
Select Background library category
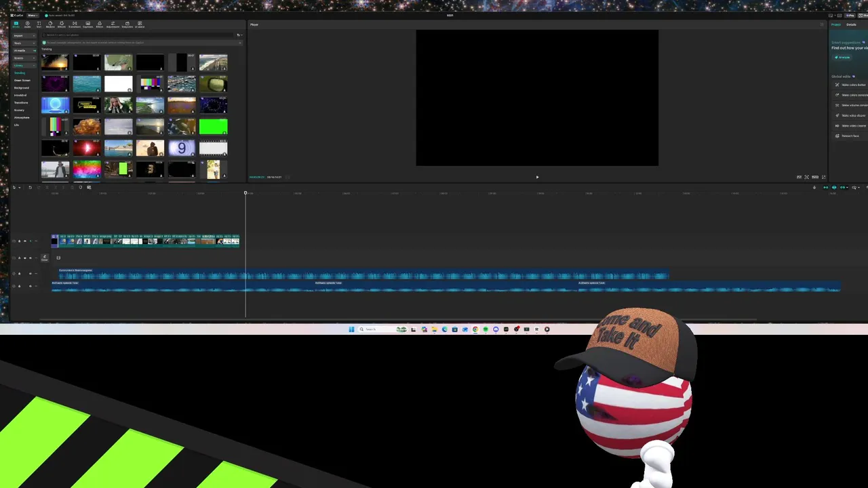click(22, 88)
